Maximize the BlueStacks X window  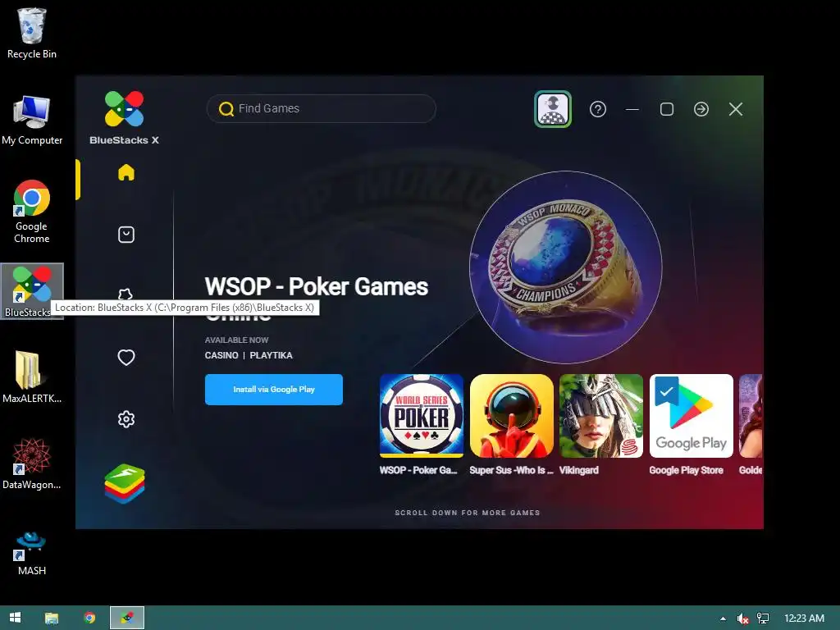point(667,109)
